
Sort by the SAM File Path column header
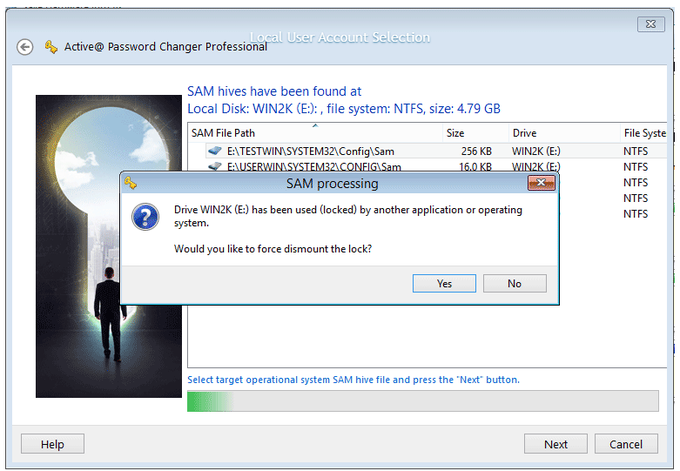(x=315, y=133)
